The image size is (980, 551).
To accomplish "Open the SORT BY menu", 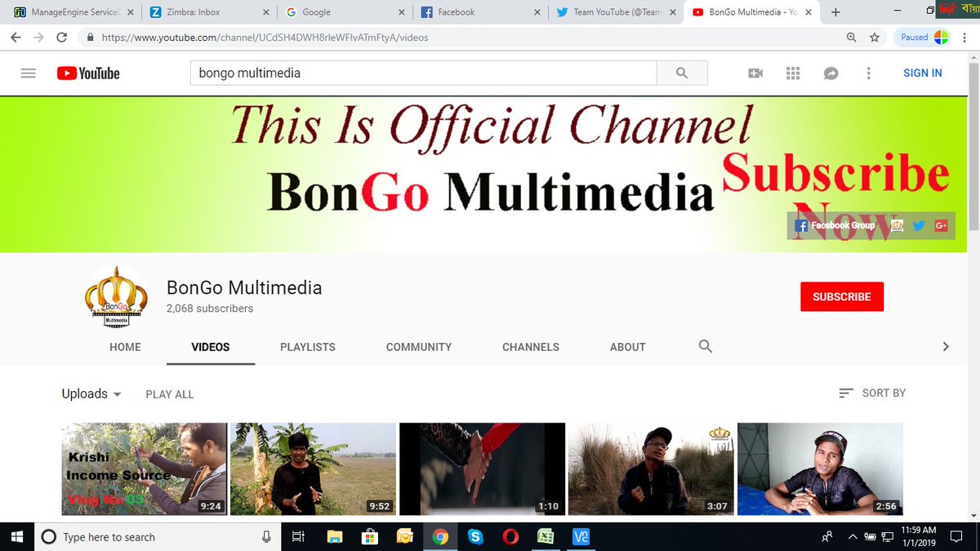I will point(872,393).
